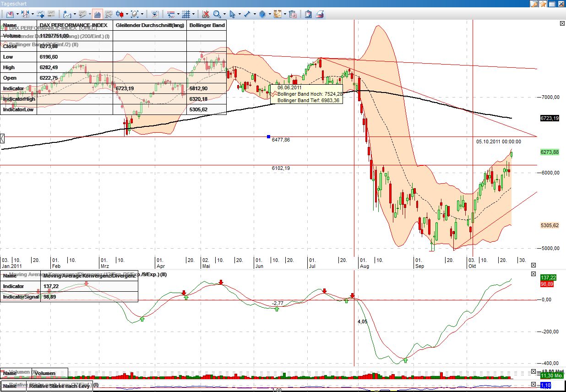Toggle the chart grid icon
Image resolution: width=566 pixels, height=392 pixels.
[x=185, y=14]
